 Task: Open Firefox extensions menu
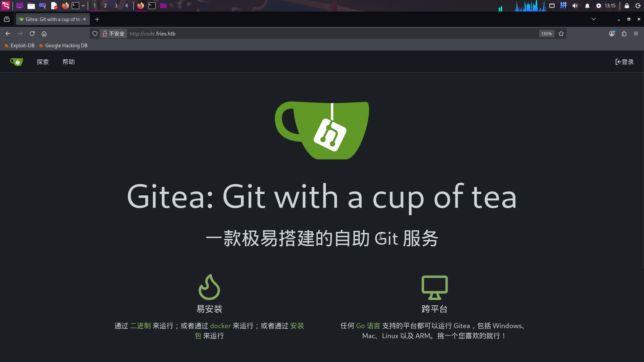tap(624, 34)
